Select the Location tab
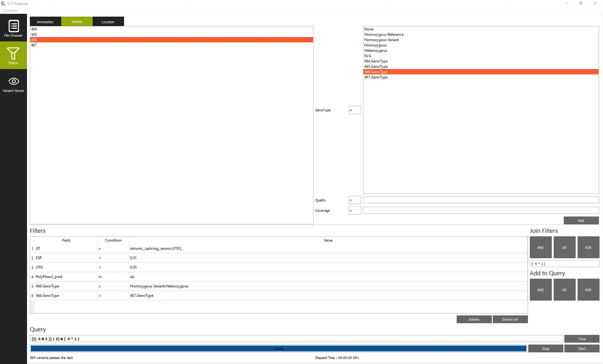This screenshot has width=603, height=364. [108, 22]
